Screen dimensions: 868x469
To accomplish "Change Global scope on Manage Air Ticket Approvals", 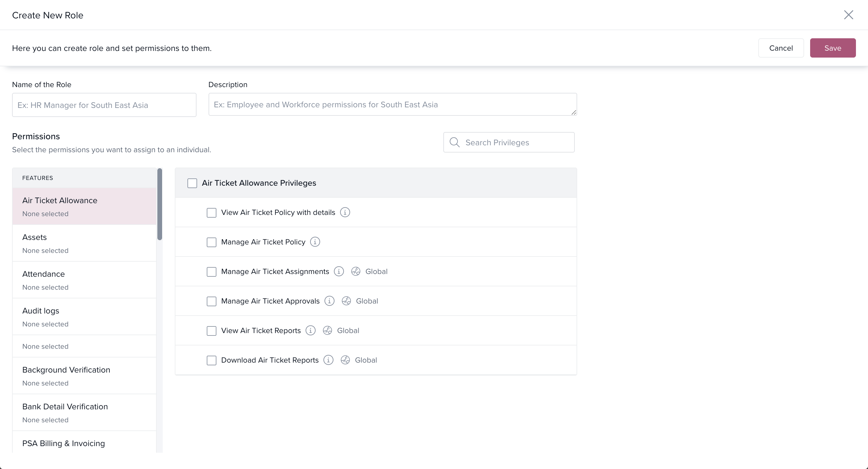I will point(366,301).
